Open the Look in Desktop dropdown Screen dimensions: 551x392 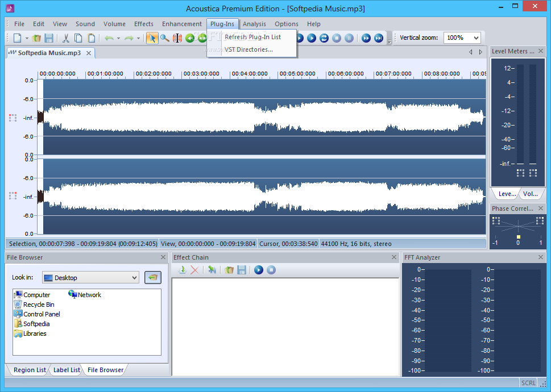pos(134,278)
